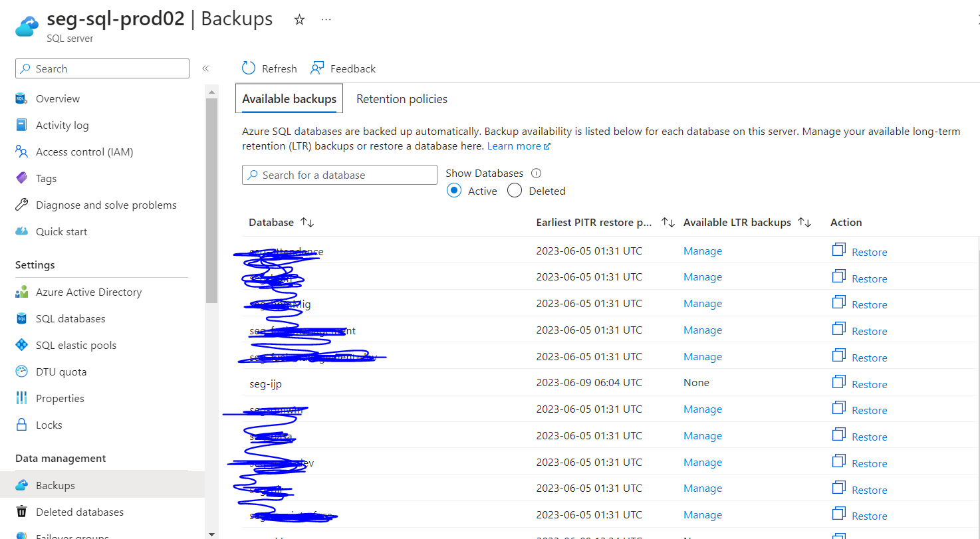The height and width of the screenshot is (539, 980).
Task: Click the info icon next to Show Databases
Action: (x=536, y=173)
